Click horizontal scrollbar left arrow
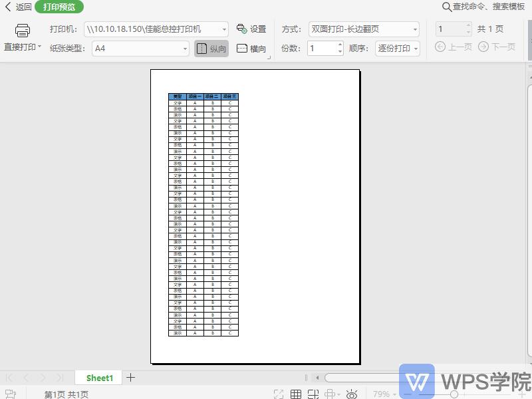The width and height of the screenshot is (532, 399). point(318,377)
